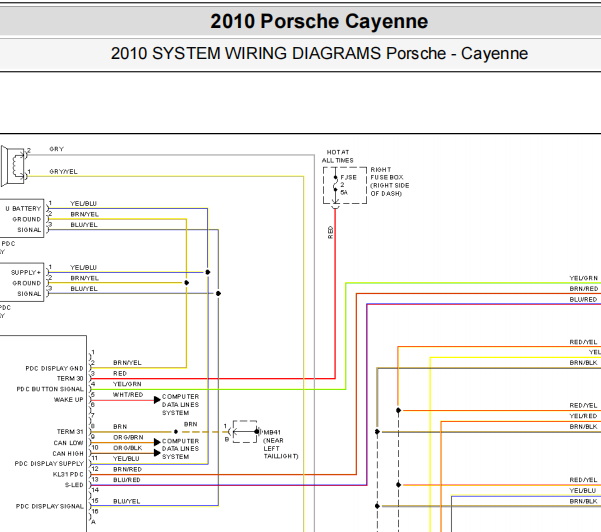601x532 pixels.
Task: Select the "KL31 PDC" pin label
Action: [x=68, y=475]
